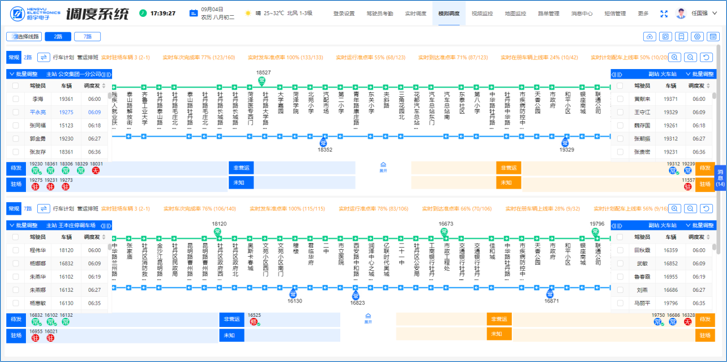Click 7路 left 驻场 button
Viewport: 728px width, 363px height.
16,336
